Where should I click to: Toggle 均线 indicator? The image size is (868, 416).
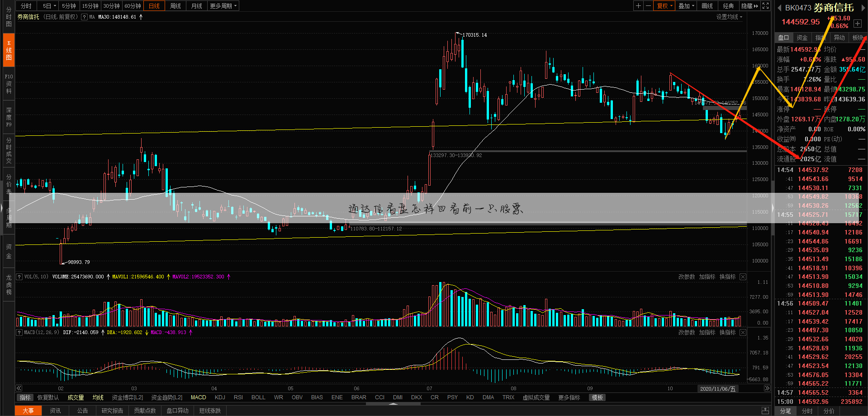[x=98, y=397]
